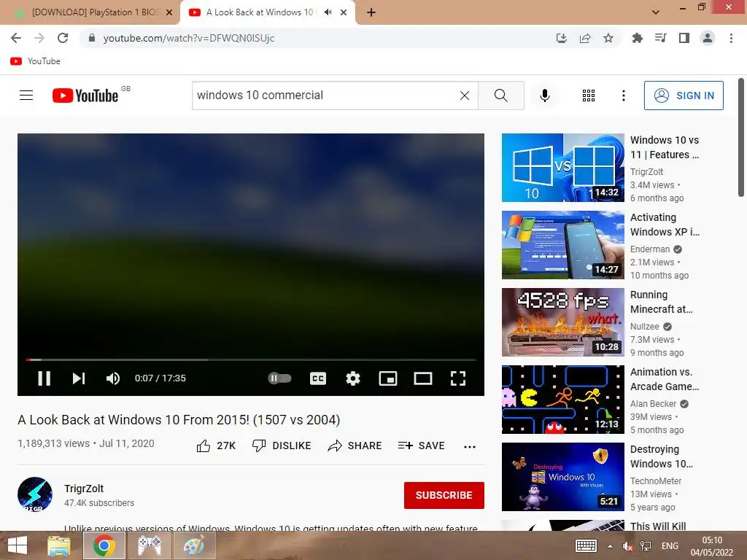
Task: Open Chrome three-dot menu
Action: [731, 38]
